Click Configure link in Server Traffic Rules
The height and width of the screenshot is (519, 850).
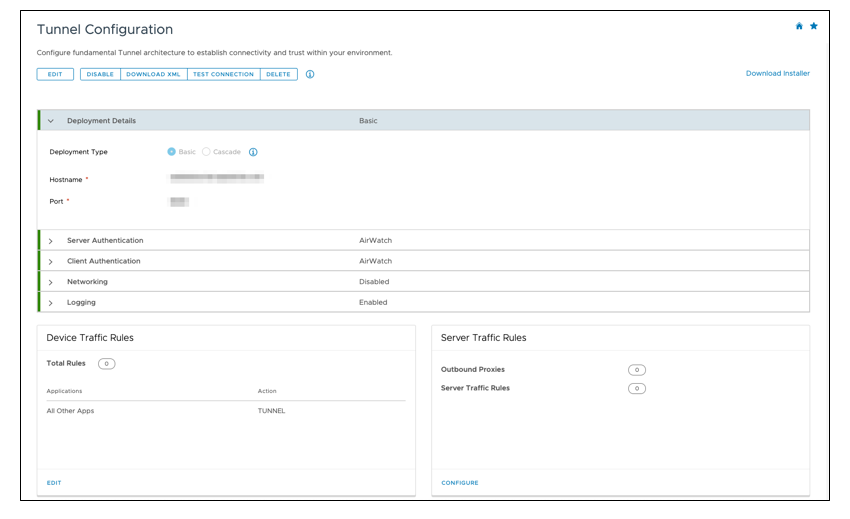[x=460, y=483]
